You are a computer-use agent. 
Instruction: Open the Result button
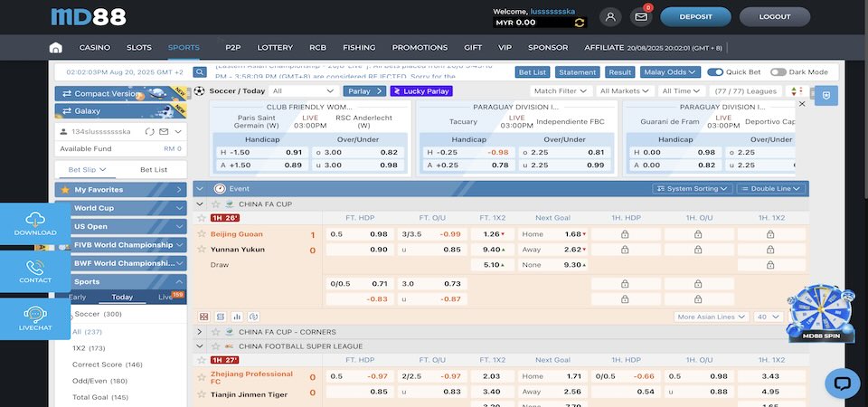coord(620,72)
